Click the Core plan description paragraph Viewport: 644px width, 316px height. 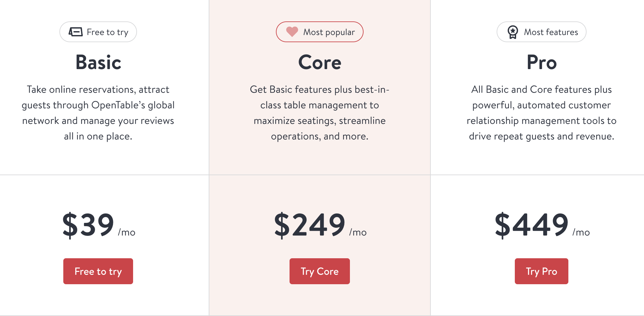tap(320, 113)
